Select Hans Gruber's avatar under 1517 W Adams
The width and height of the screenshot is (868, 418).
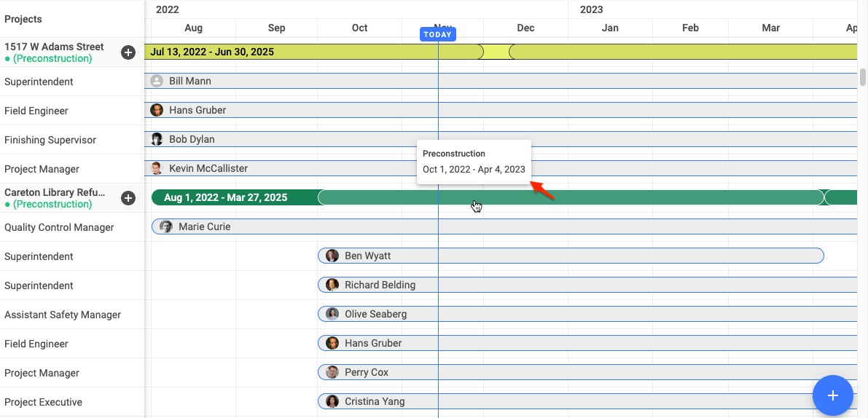[157, 110]
